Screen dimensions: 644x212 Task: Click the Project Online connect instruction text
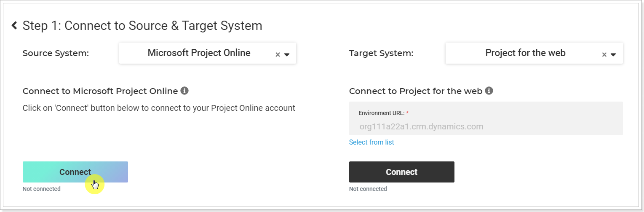pyautogui.click(x=159, y=108)
